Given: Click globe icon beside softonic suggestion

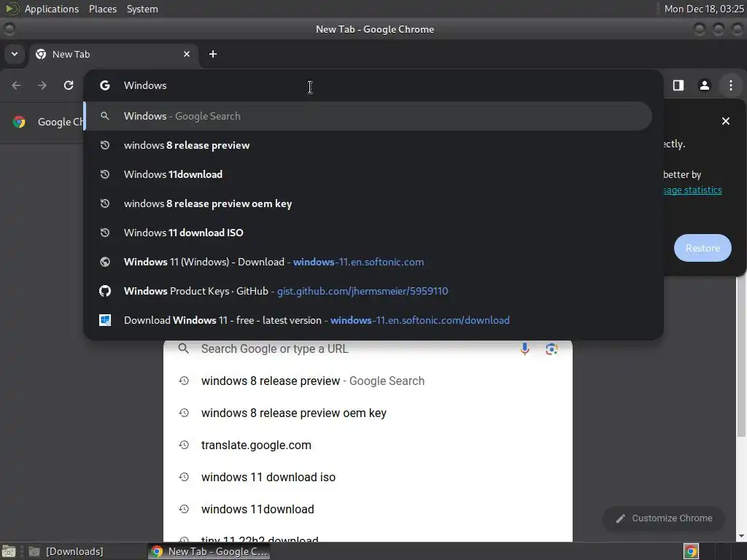Looking at the screenshot, I should pyautogui.click(x=105, y=262).
